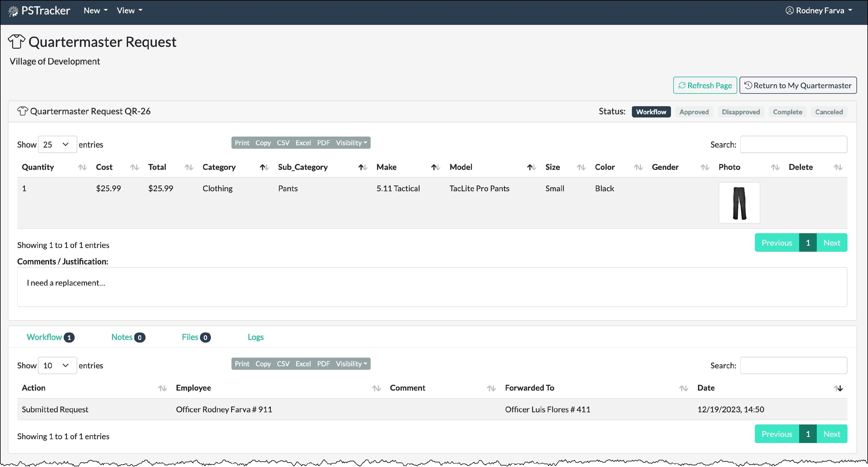Select the Canceled status badge
This screenshot has width=868, height=467.
tap(829, 112)
